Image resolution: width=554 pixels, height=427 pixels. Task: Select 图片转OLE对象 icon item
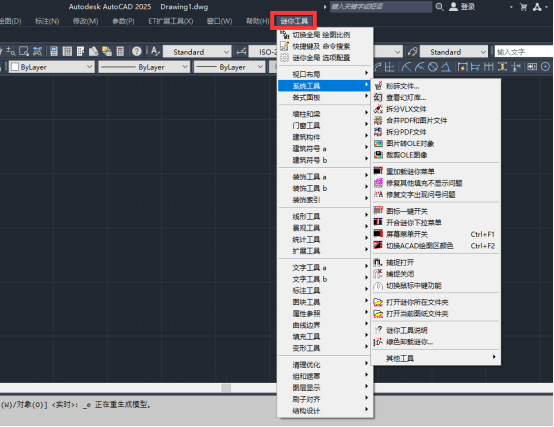click(378, 143)
